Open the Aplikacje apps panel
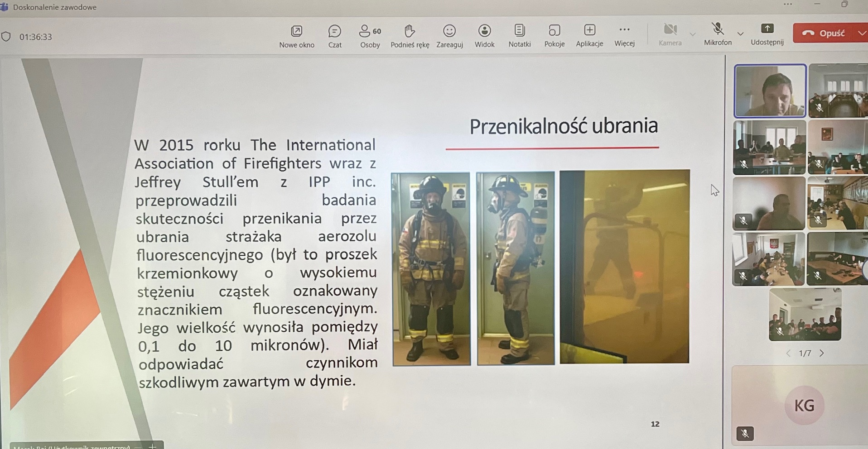Viewport: 868px width, 449px height. click(x=589, y=36)
